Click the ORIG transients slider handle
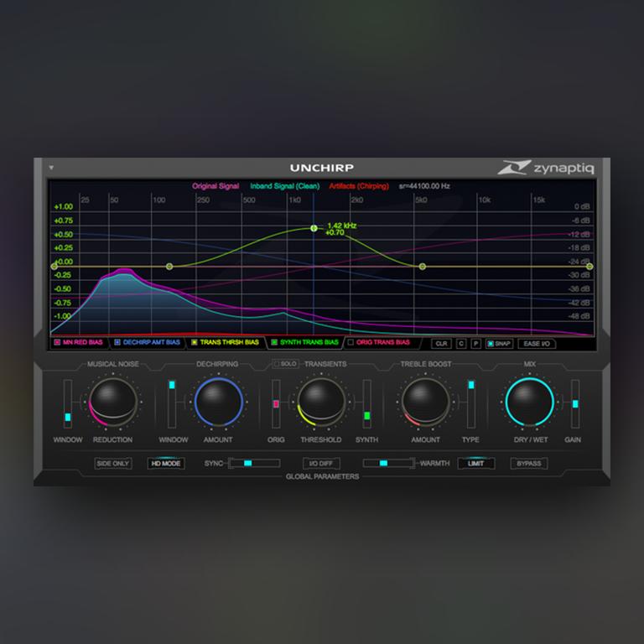 pyautogui.click(x=276, y=404)
